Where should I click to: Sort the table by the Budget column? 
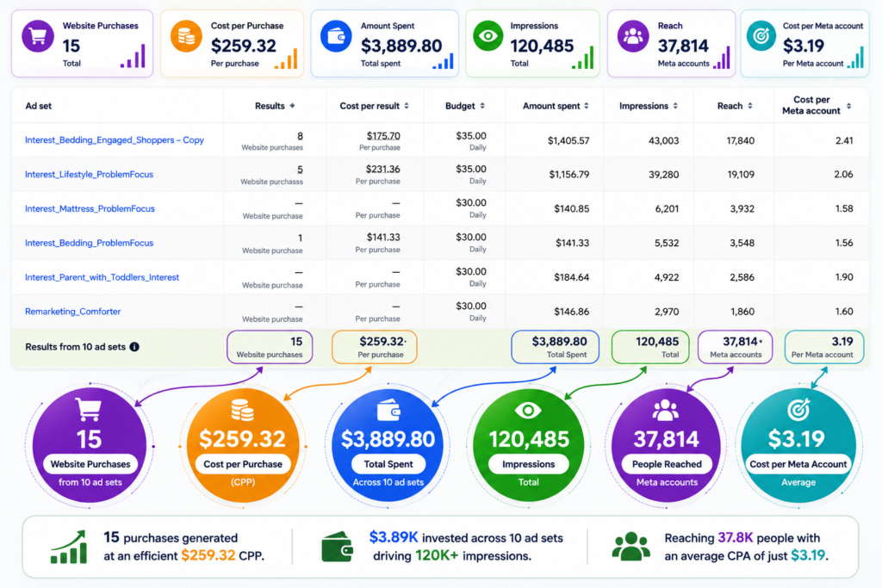pyautogui.click(x=482, y=106)
